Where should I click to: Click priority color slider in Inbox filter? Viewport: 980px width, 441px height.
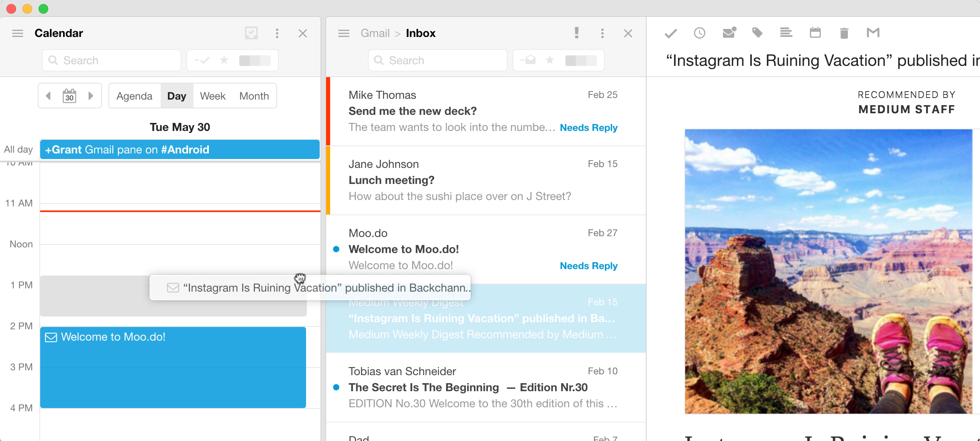(x=581, y=61)
